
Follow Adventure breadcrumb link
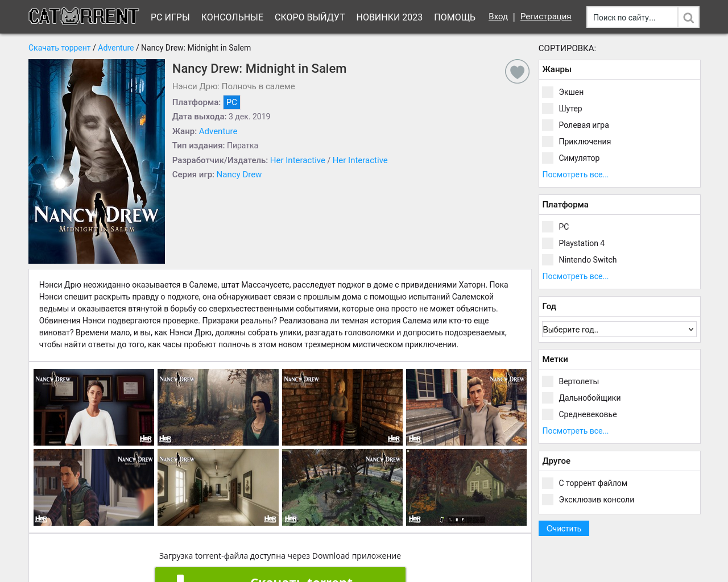(x=116, y=48)
